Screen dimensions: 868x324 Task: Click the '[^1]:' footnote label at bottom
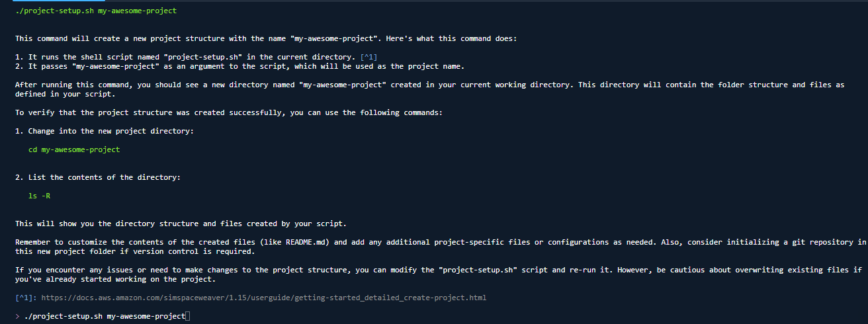coord(26,298)
